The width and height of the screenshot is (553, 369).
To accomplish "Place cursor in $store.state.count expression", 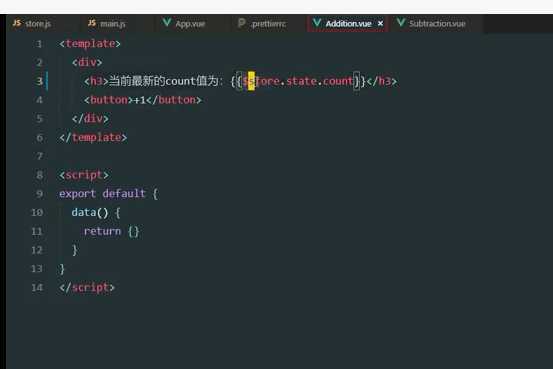I will tap(298, 81).
